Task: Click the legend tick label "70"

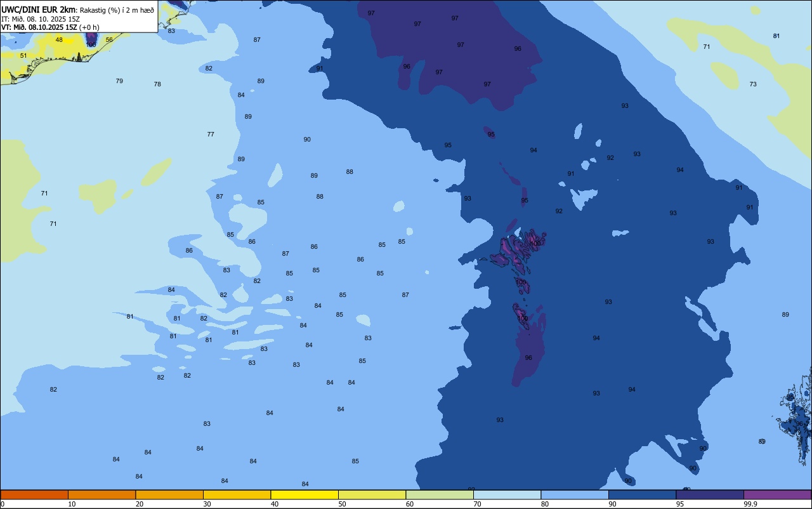Action: click(x=477, y=504)
